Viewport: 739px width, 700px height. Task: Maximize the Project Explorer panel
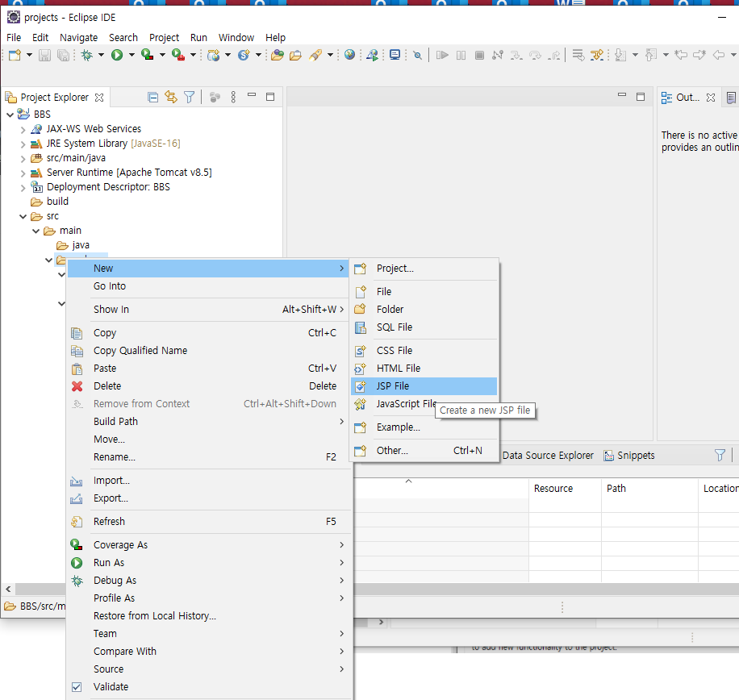pos(270,97)
